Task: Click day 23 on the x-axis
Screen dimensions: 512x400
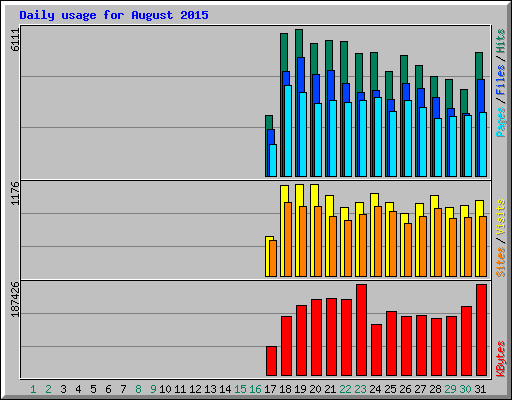Action: 360,389
